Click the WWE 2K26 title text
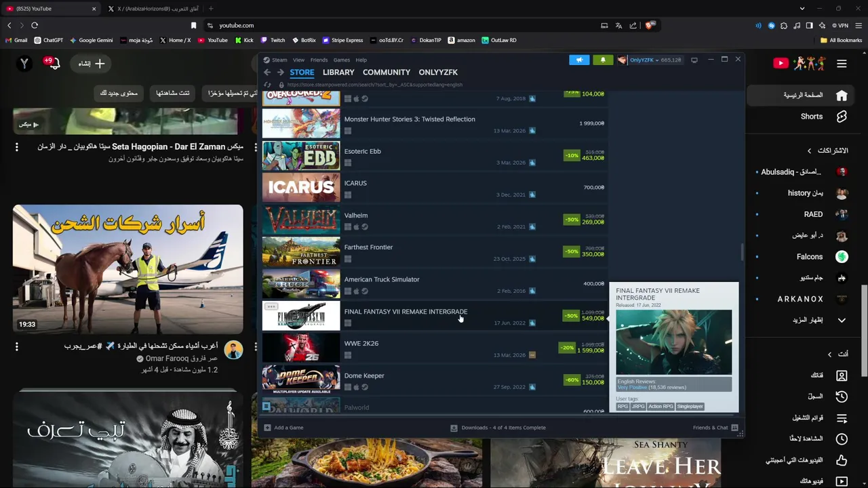The image size is (868, 488). click(x=361, y=344)
